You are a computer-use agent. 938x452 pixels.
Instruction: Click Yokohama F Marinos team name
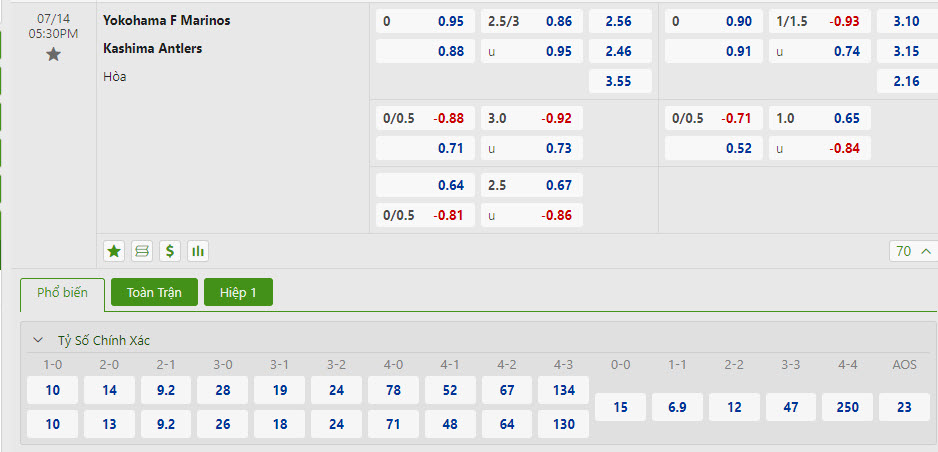(x=167, y=20)
